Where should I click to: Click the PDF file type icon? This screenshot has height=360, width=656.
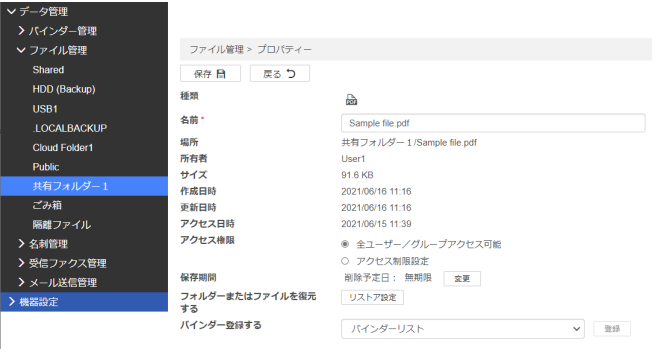(x=351, y=100)
